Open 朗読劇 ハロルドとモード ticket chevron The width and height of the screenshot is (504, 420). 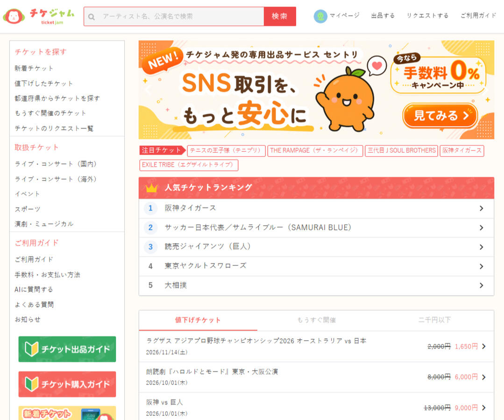point(484,377)
